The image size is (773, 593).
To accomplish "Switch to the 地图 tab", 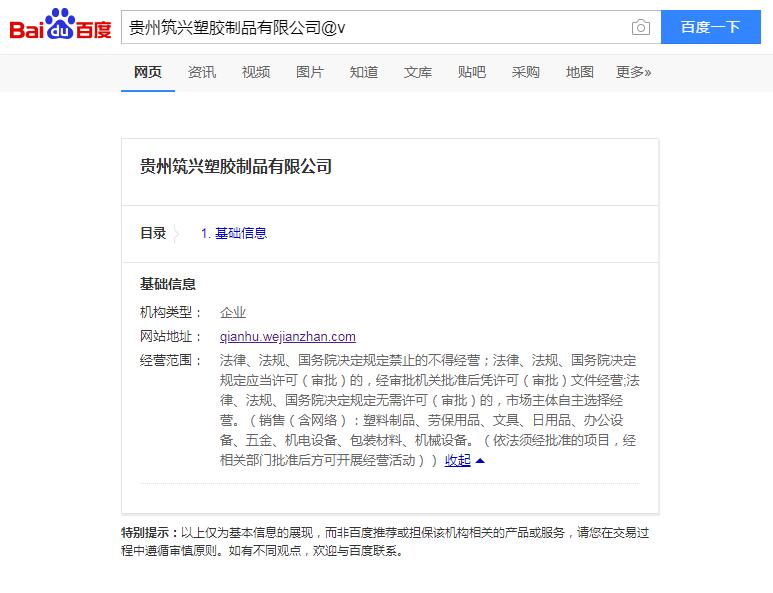I will (580, 72).
